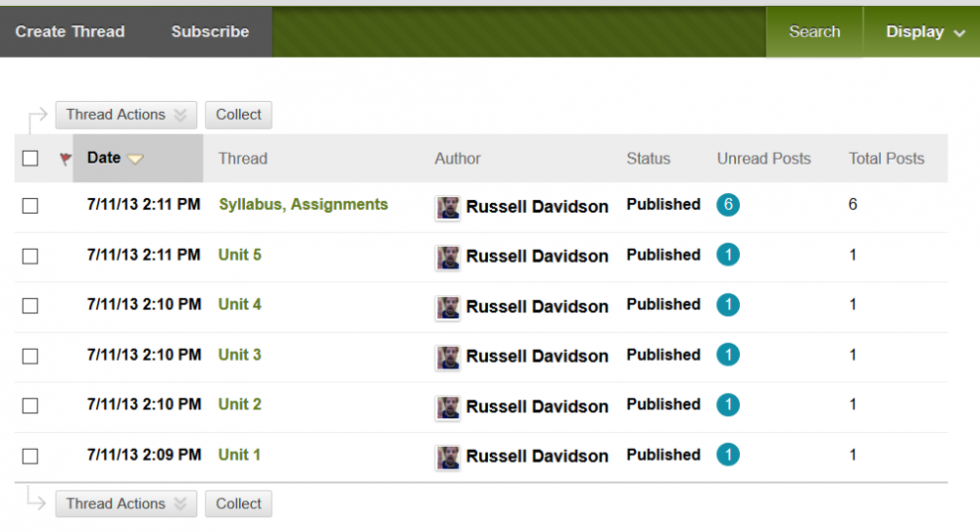Click the red flag column header icon
This screenshot has width=980, height=532.
66,159
